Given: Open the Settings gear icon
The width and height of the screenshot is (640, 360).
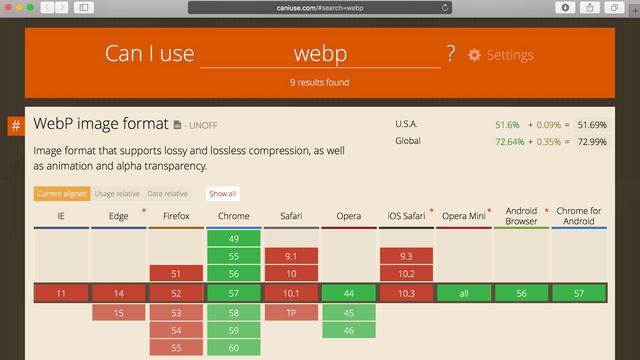Looking at the screenshot, I should tap(474, 55).
